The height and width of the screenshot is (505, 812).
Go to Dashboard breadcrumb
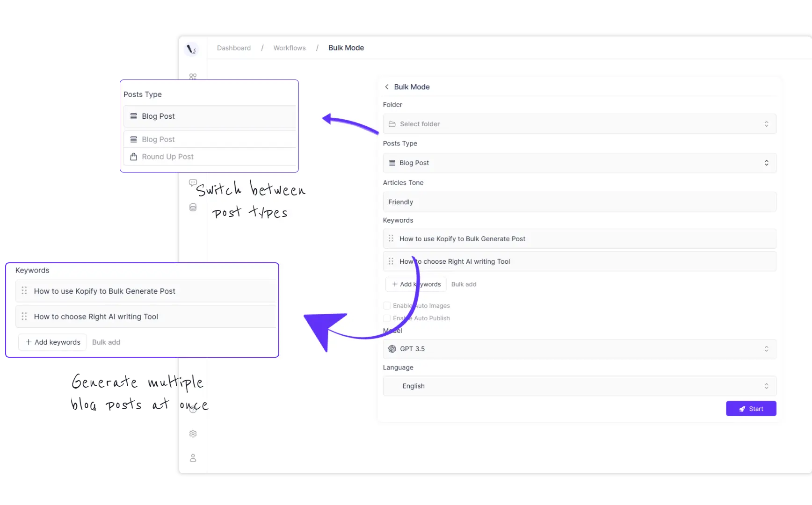[233, 48]
